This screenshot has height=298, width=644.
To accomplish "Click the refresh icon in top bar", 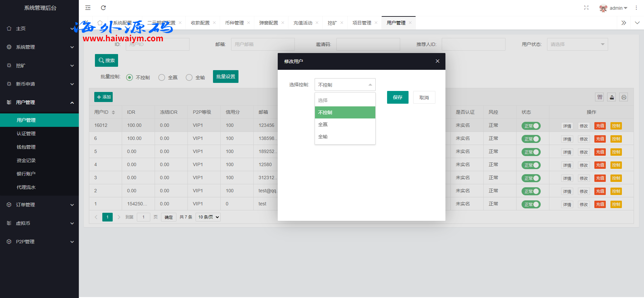I will coord(103,8).
